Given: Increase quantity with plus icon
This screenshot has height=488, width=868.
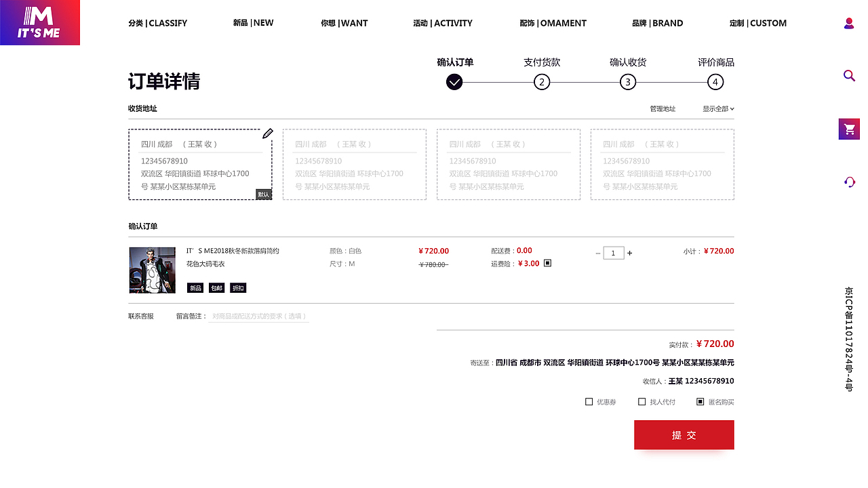Looking at the screenshot, I should [629, 253].
